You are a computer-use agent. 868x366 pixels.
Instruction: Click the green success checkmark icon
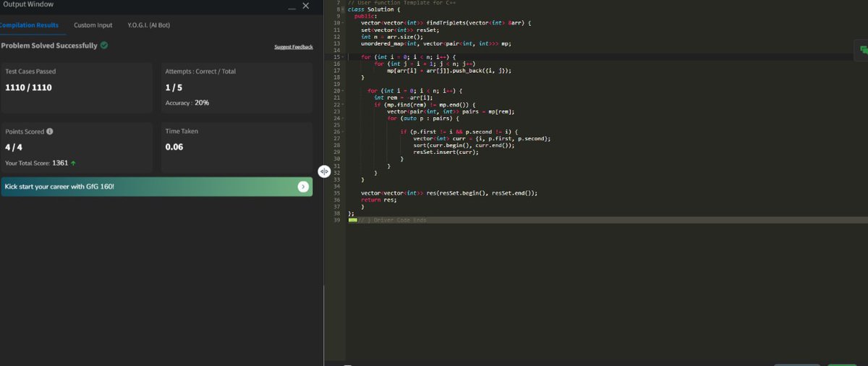click(104, 46)
